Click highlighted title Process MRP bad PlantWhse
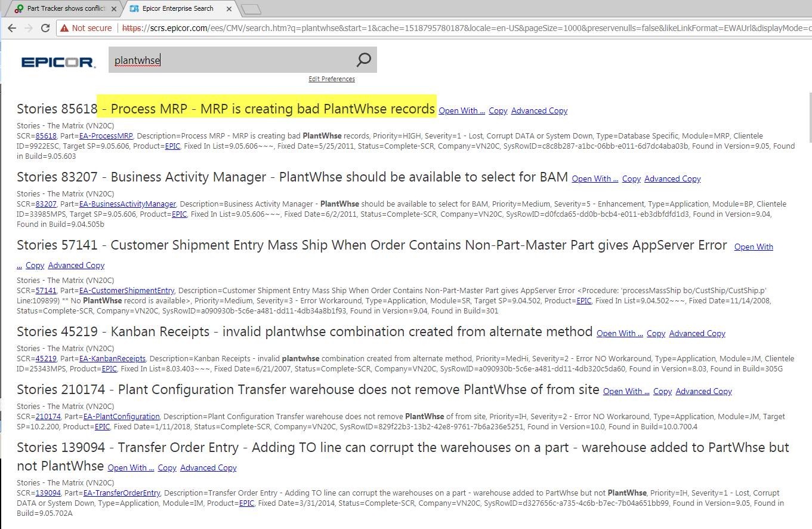The width and height of the screenshot is (812, 529). [267, 109]
